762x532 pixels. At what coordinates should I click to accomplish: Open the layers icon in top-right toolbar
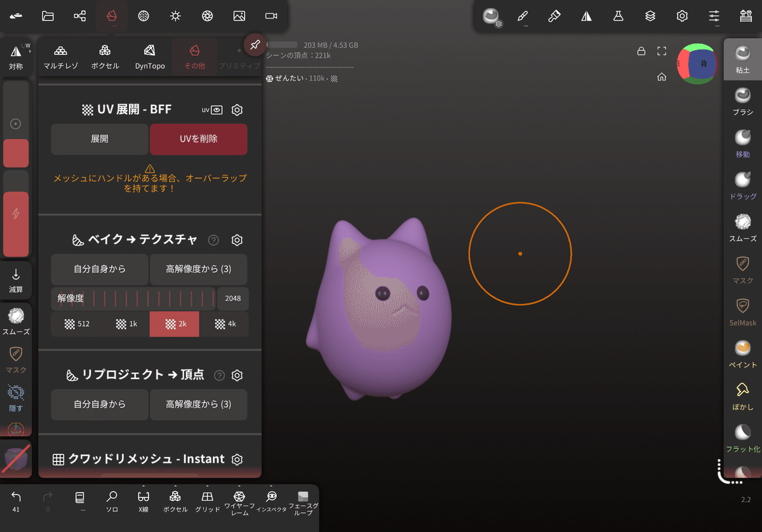point(650,16)
